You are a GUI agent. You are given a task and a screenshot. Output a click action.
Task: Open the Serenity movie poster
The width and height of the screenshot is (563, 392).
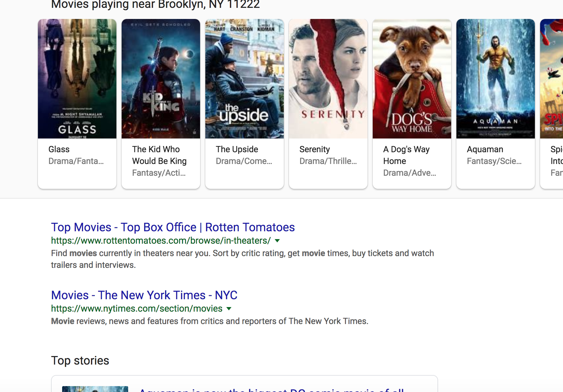click(328, 79)
